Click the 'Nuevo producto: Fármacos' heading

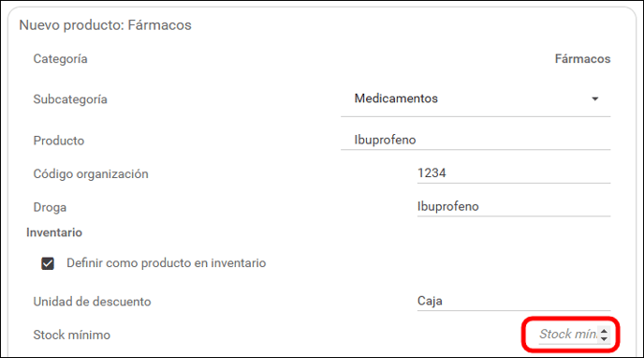(105, 25)
